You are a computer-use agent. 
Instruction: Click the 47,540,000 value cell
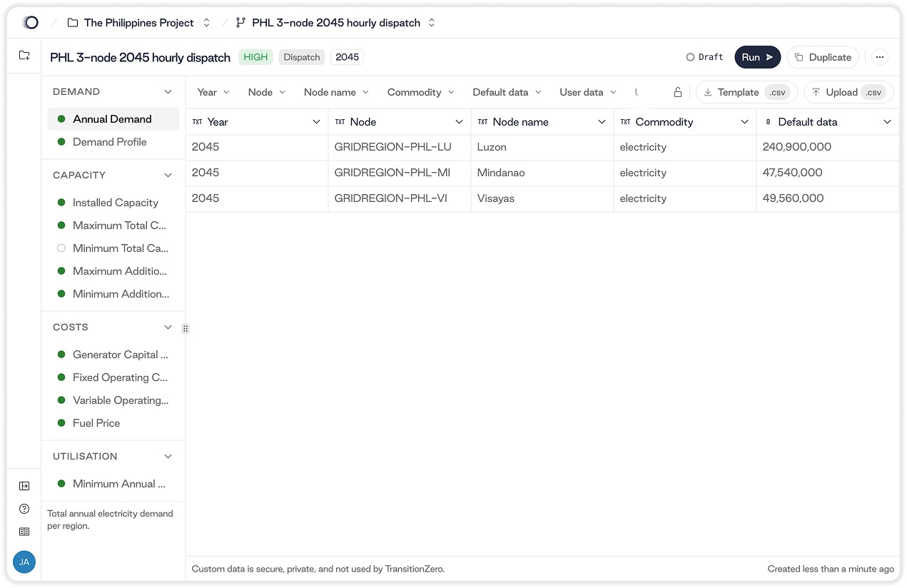click(x=828, y=173)
